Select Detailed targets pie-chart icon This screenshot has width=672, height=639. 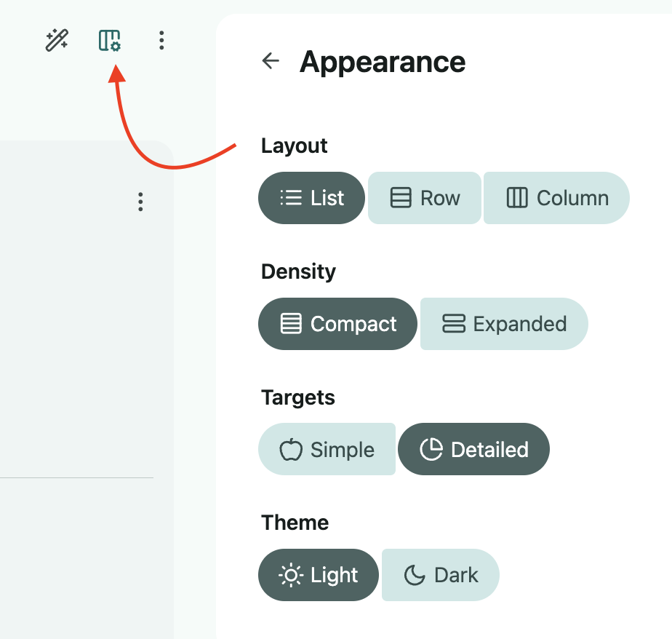(431, 450)
